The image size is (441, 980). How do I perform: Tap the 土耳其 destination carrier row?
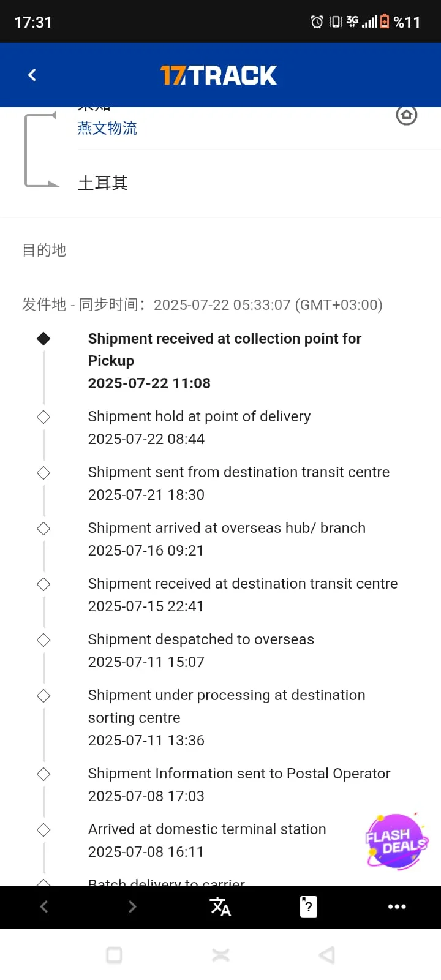click(x=103, y=183)
